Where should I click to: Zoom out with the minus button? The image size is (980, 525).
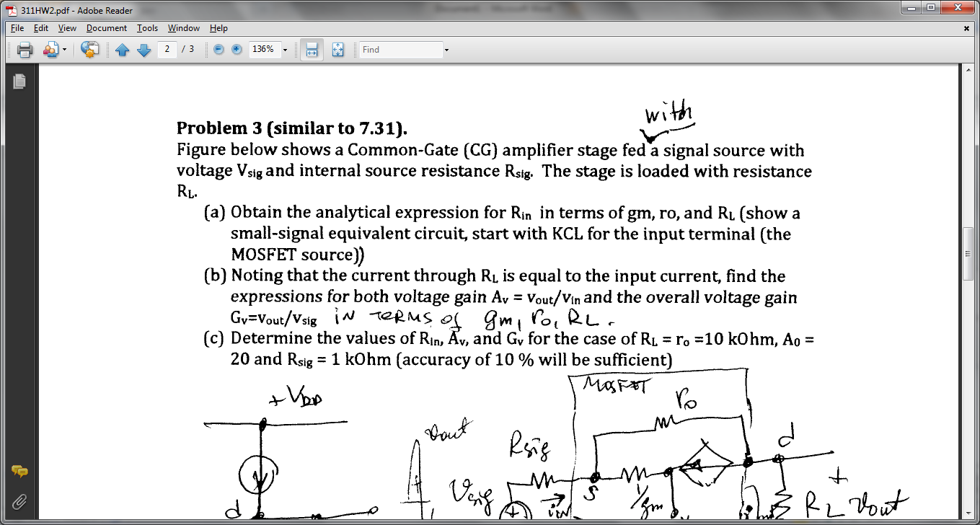coord(218,50)
